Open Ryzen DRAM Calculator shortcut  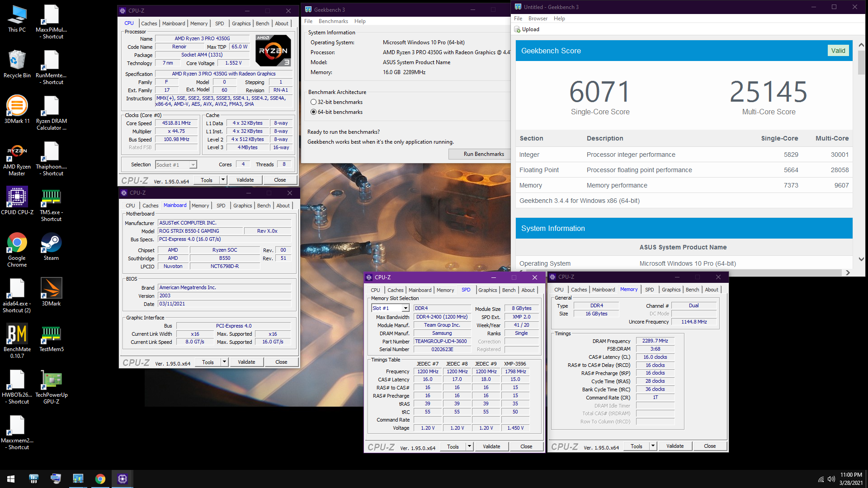(51, 113)
